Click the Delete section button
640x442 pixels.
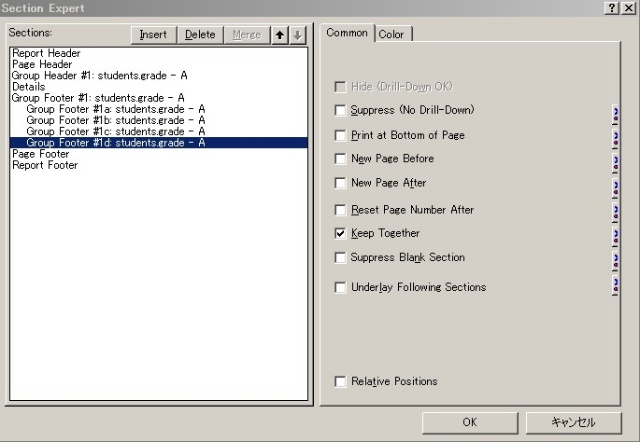[x=200, y=35]
